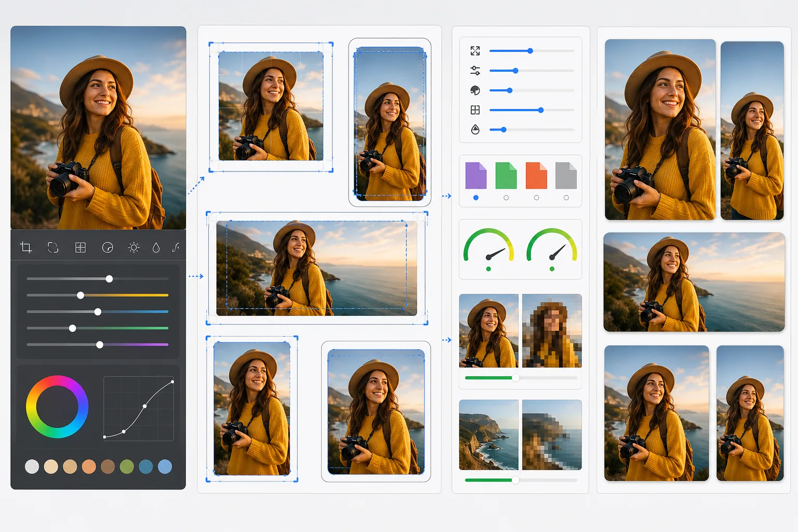
Task: Select the Crop tool in dark toolbar
Action: 26,247
